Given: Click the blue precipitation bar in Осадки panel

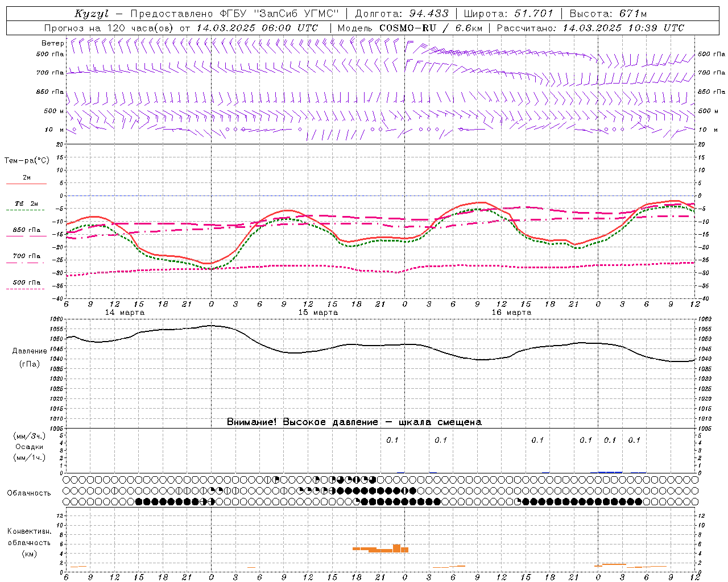Looking at the screenshot, I should pyautogui.click(x=610, y=472).
